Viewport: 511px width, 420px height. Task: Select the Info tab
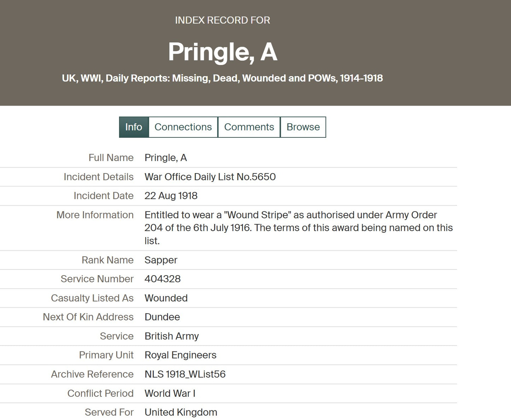click(x=134, y=127)
